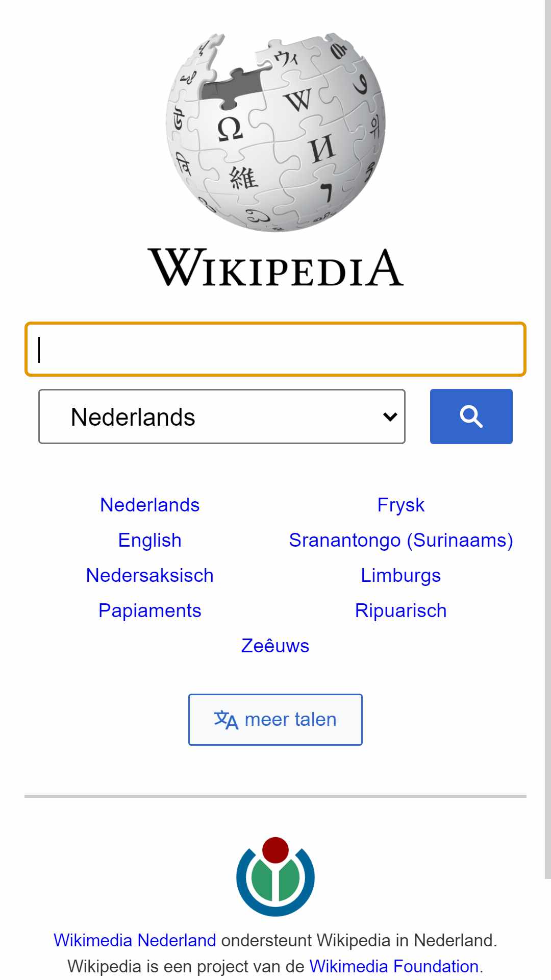This screenshot has width=551, height=980.
Task: Click the Wikipedia puzzle globe logo
Action: (x=275, y=132)
